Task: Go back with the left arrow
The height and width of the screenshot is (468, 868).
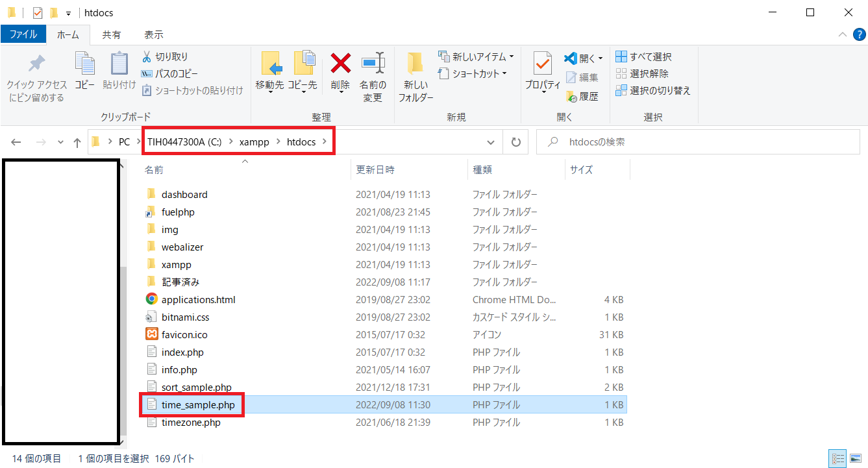Action: pos(16,142)
